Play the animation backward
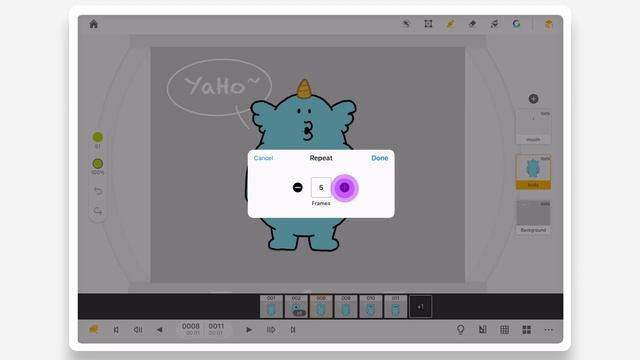 click(x=160, y=330)
